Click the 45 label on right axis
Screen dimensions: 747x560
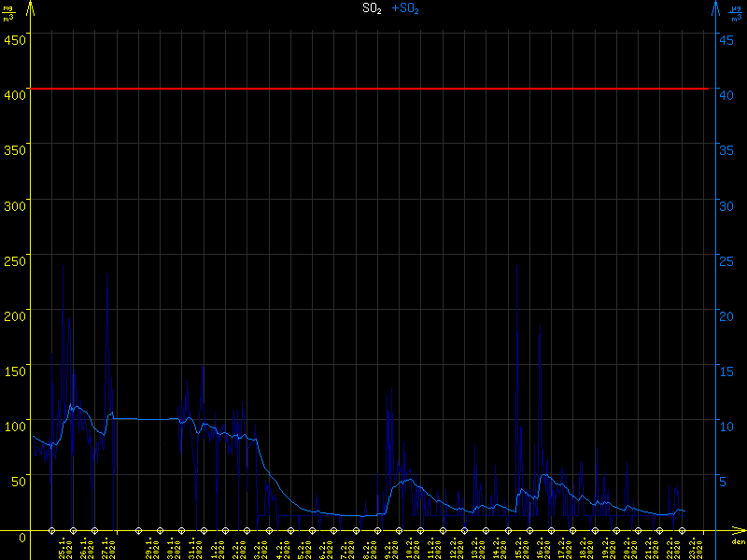click(x=725, y=39)
